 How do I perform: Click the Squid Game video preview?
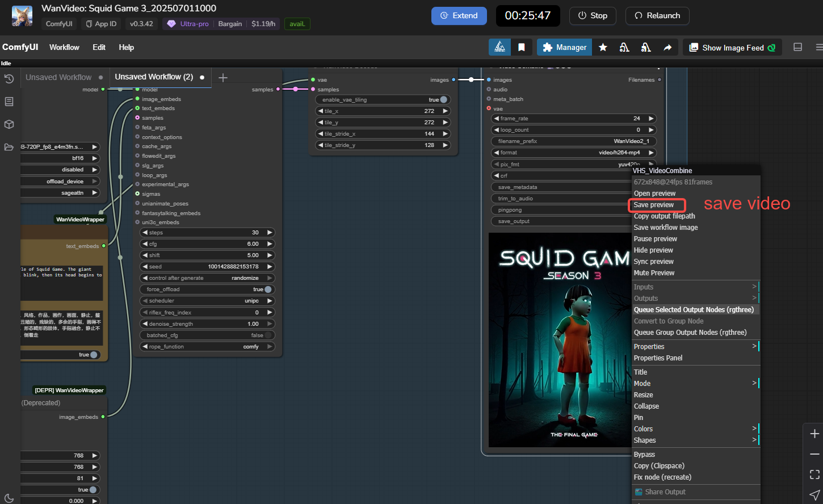tap(560, 340)
